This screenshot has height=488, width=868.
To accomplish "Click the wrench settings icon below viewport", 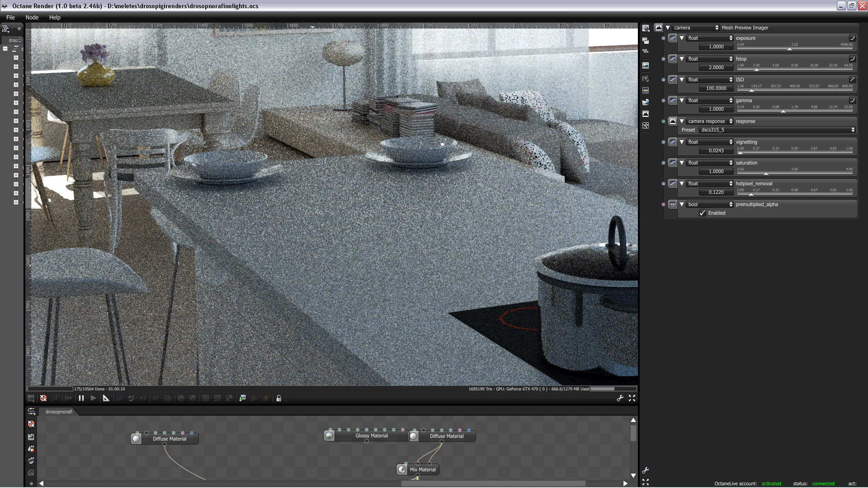I will pyautogui.click(x=620, y=398).
